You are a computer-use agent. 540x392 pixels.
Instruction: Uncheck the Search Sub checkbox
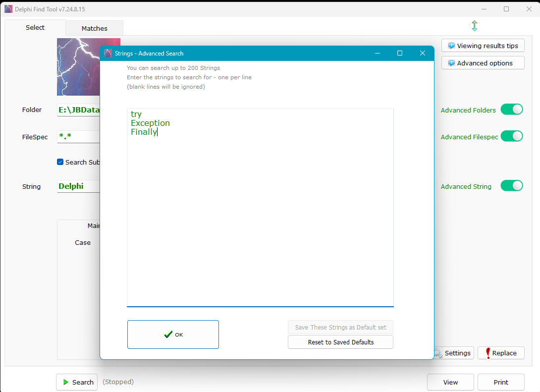[60, 162]
